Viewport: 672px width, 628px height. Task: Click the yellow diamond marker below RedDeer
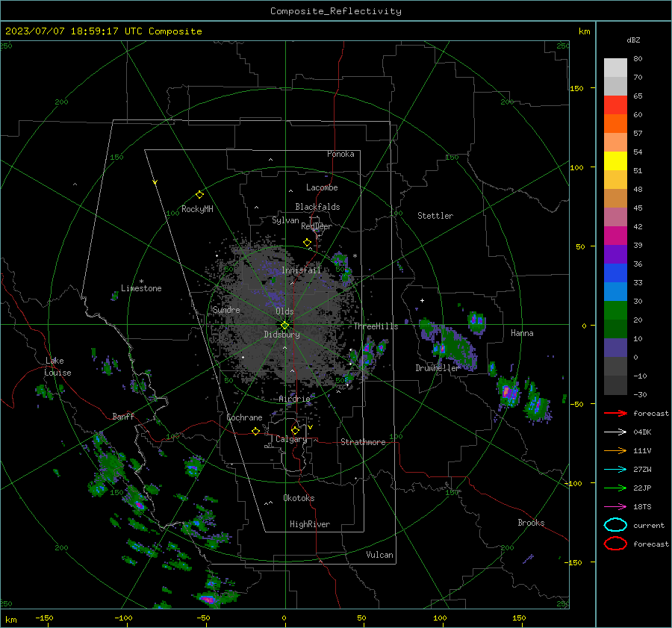[308, 243]
